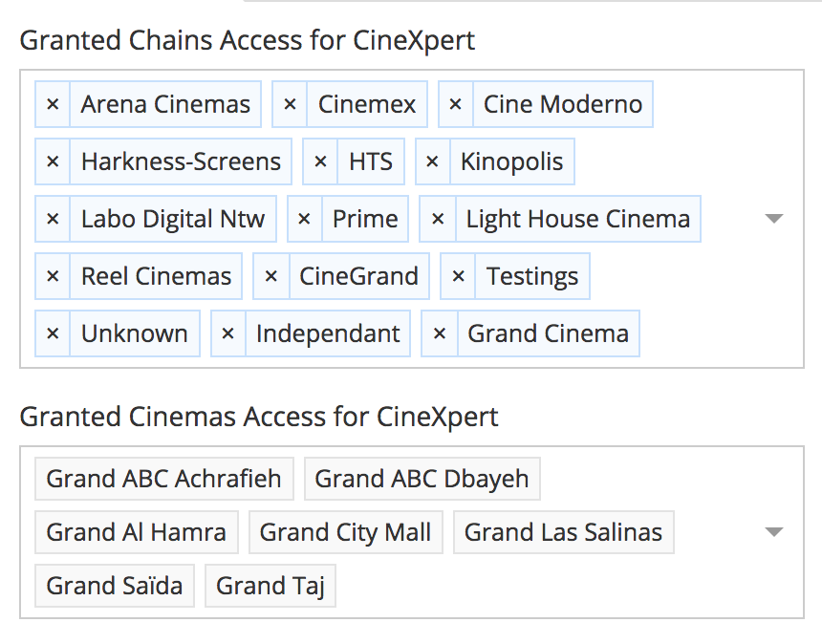This screenshot has width=822, height=644.
Task: Remove the Harkness-Screens chain tag
Action: (x=53, y=161)
